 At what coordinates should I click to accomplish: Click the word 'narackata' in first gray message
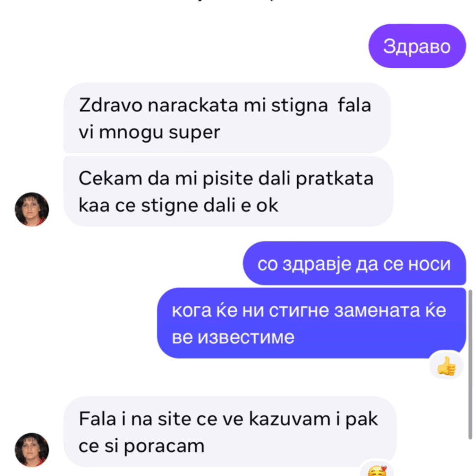[x=193, y=106]
